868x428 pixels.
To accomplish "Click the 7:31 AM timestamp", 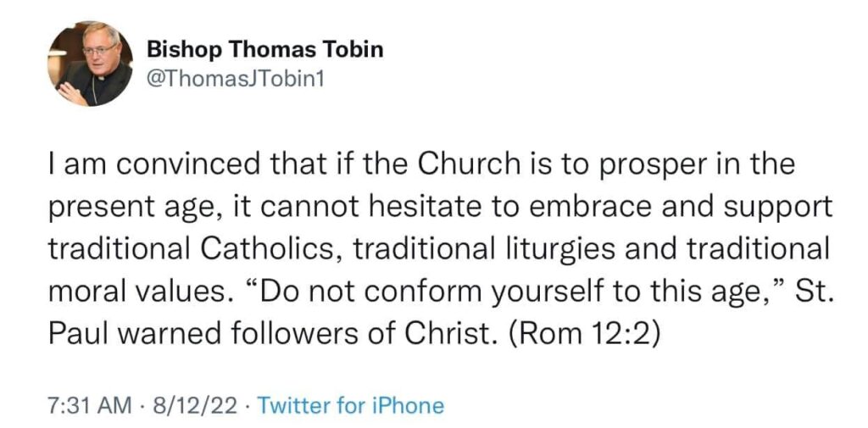I will click(84, 405).
